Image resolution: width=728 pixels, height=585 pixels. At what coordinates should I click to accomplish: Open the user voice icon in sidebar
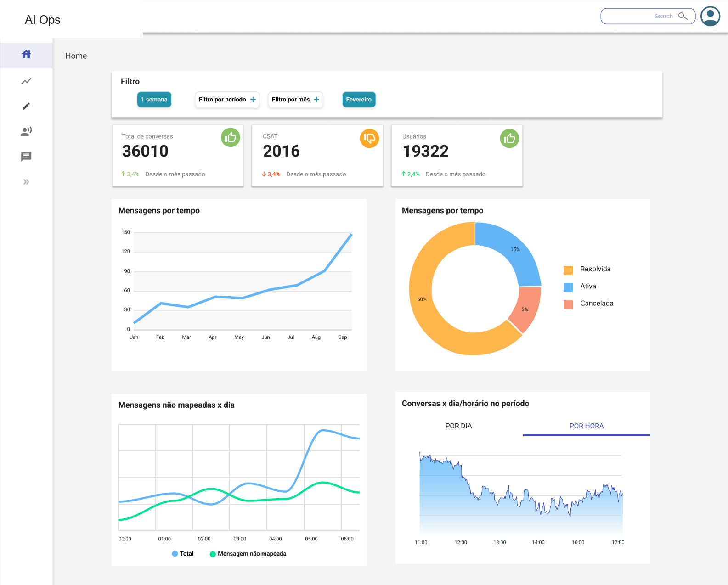[26, 131]
